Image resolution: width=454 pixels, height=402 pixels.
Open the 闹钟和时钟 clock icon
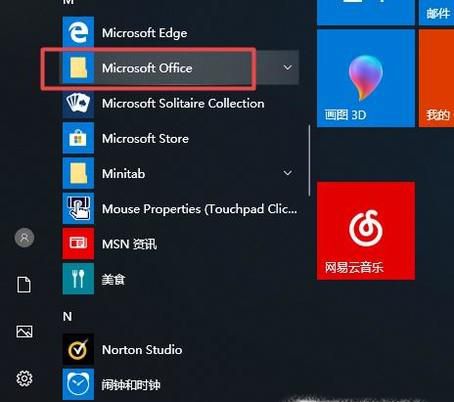[78, 384]
